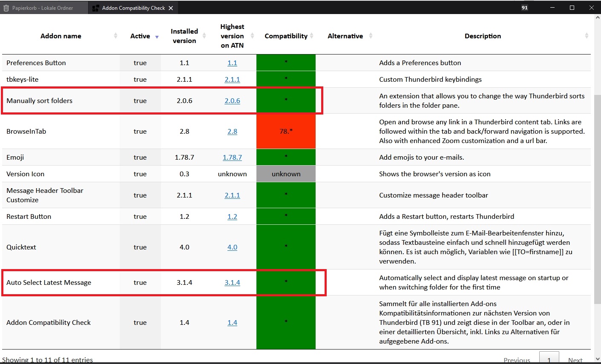The height and width of the screenshot is (364, 601).
Task: Click gray unknown compatibility cell for Version Icon
Action: pos(286,174)
